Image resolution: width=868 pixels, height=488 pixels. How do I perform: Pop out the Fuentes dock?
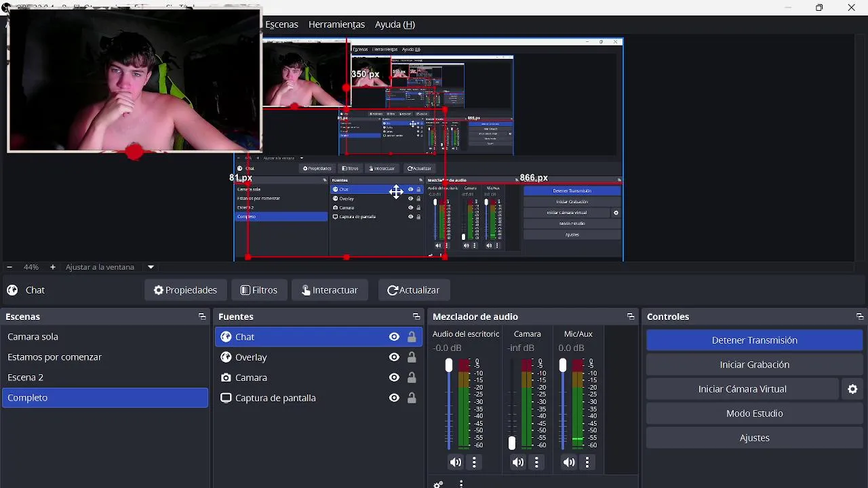point(416,317)
